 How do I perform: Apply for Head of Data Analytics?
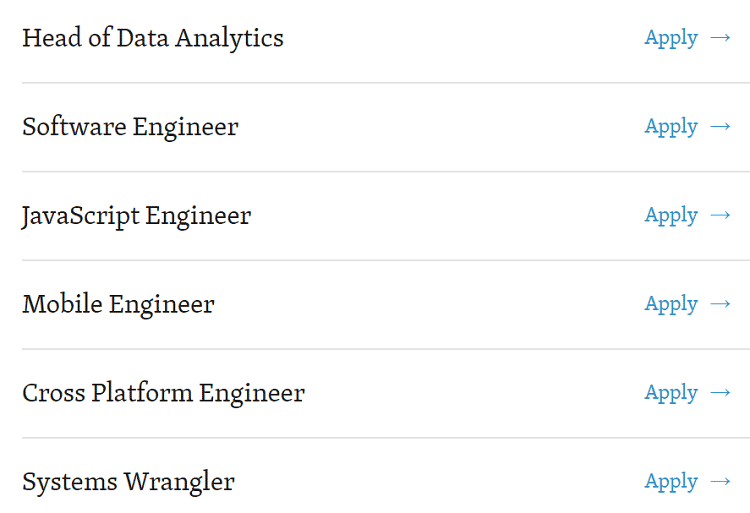[671, 38]
